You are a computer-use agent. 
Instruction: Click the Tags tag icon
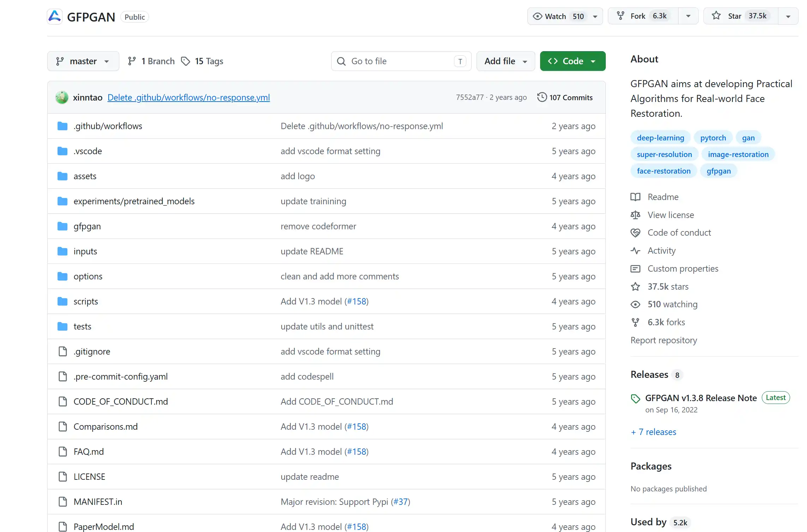click(x=185, y=61)
